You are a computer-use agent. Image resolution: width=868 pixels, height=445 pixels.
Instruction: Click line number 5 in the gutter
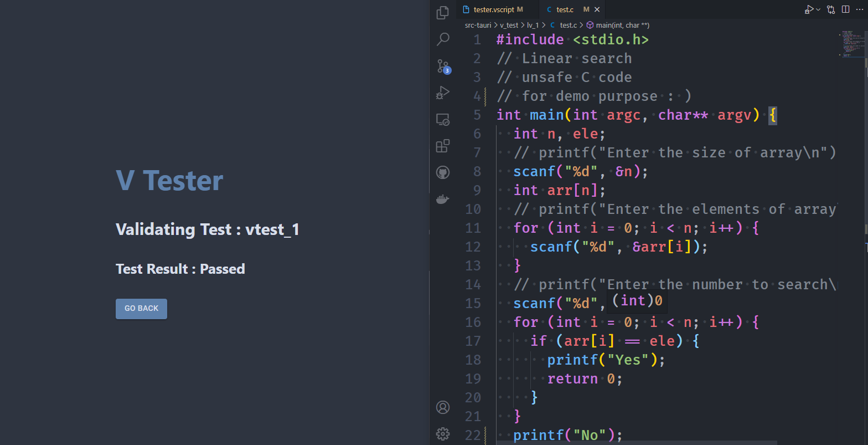tap(477, 115)
